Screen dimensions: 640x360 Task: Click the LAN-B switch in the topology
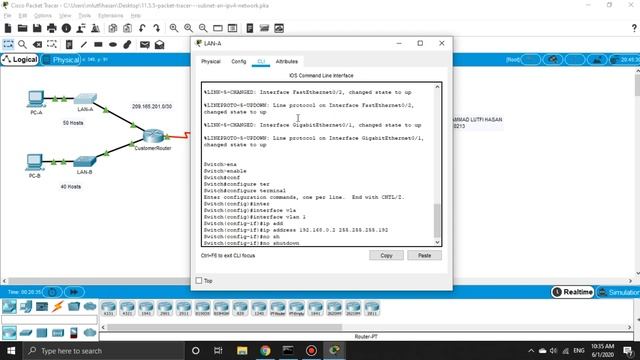point(84,162)
